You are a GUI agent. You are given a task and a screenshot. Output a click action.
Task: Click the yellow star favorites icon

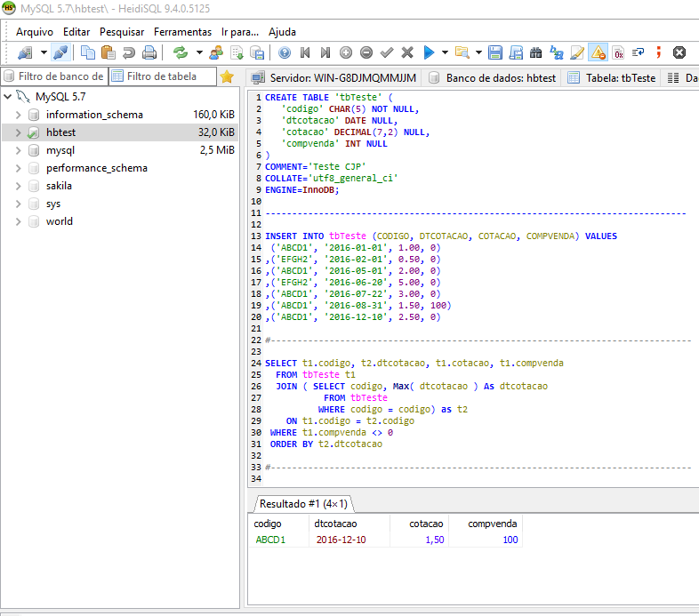point(227,77)
